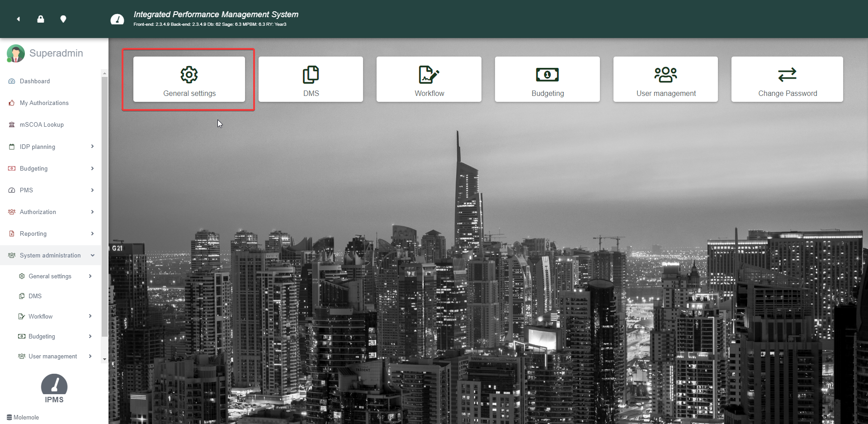Viewport: 868px width, 424px height.
Task: Click the sidebar scrollbar down arrow
Action: pos(104,359)
